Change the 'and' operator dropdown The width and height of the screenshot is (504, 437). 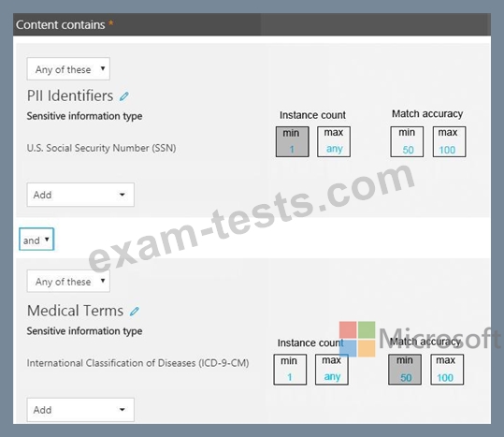(36, 240)
